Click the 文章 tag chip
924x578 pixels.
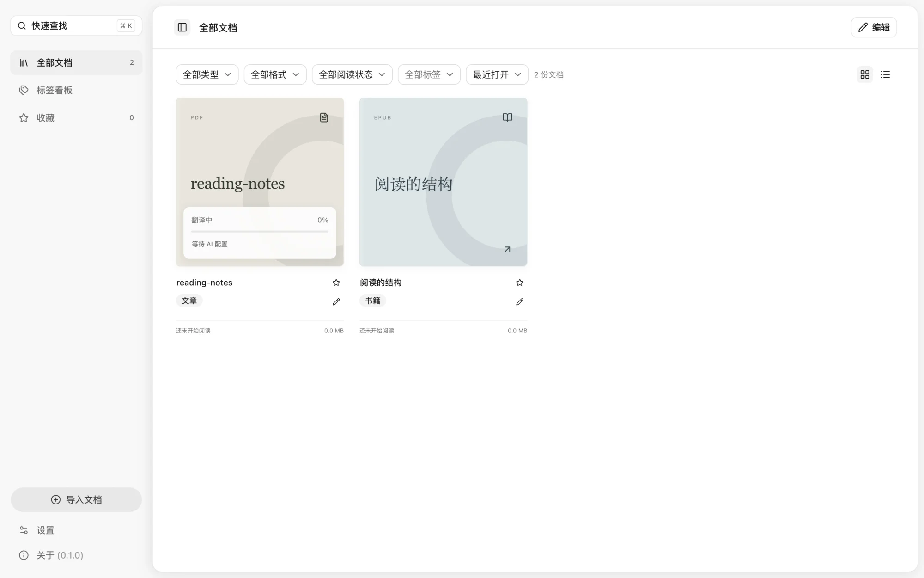189,301
